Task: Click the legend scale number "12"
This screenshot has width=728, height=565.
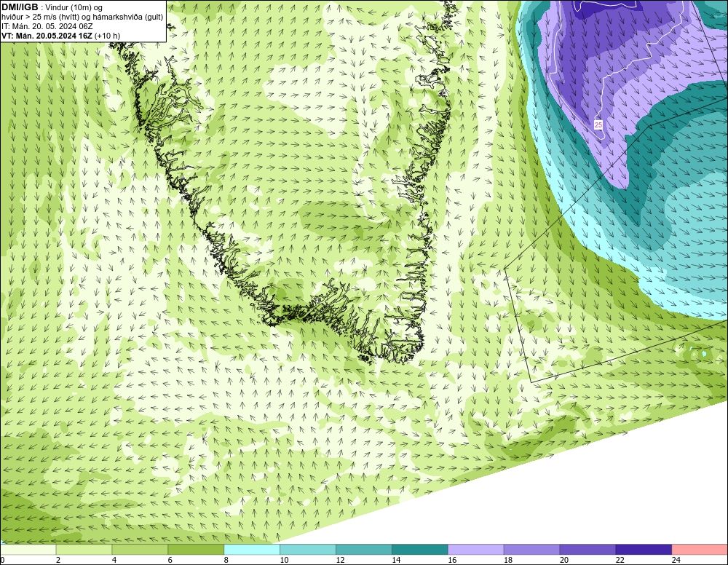Action: pos(340,560)
